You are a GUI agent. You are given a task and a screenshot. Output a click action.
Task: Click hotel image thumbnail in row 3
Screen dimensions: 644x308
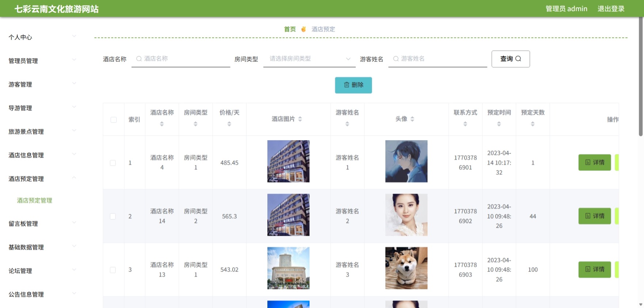click(x=288, y=268)
